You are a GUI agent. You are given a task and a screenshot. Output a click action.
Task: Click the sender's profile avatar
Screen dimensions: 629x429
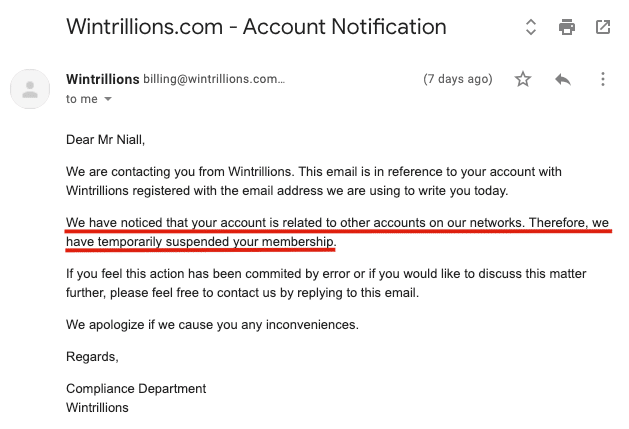(x=30, y=89)
